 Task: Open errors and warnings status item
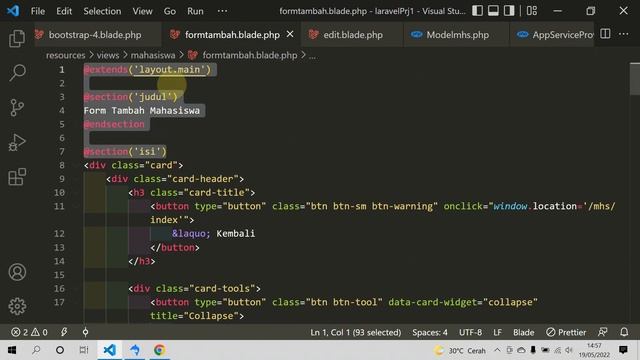click(29, 332)
